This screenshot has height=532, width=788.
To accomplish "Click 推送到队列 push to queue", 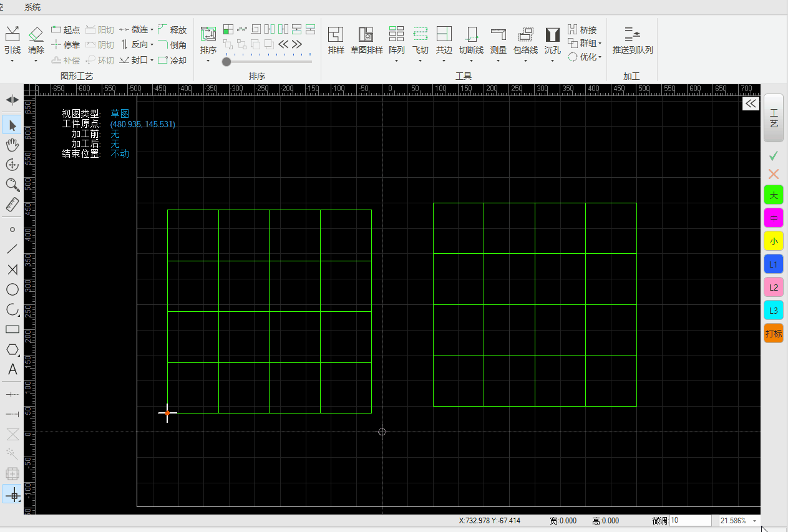I will click(x=632, y=41).
